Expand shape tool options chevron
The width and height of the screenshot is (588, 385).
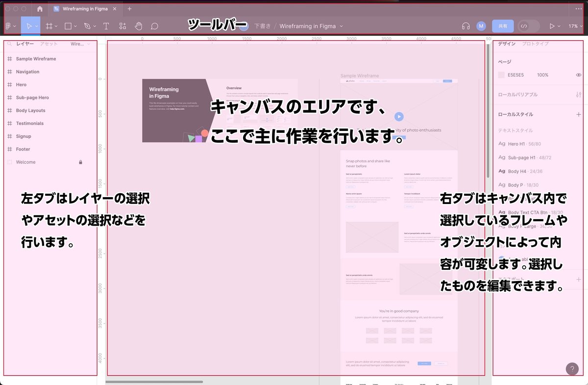pos(75,26)
